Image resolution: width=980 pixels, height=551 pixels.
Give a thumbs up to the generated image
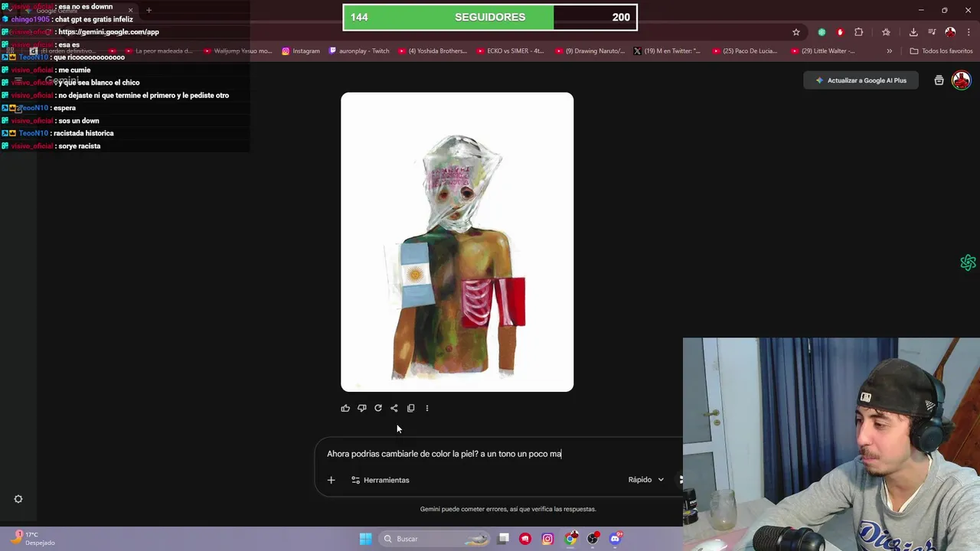pyautogui.click(x=345, y=408)
